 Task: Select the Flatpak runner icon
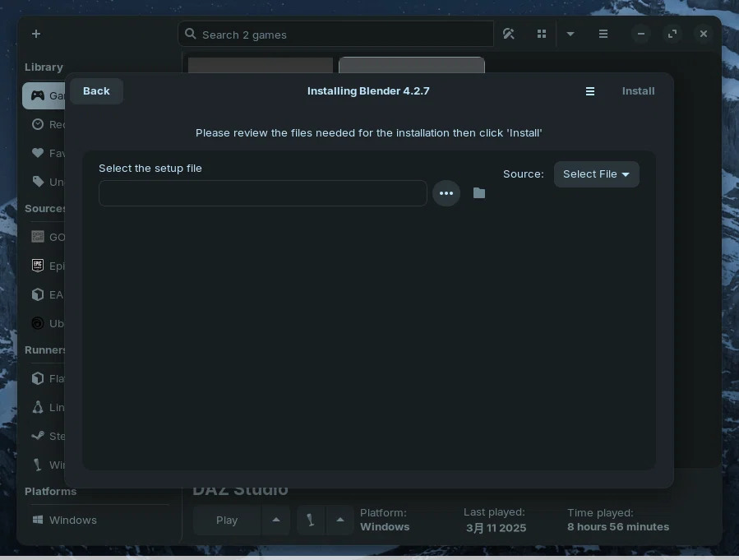38,378
